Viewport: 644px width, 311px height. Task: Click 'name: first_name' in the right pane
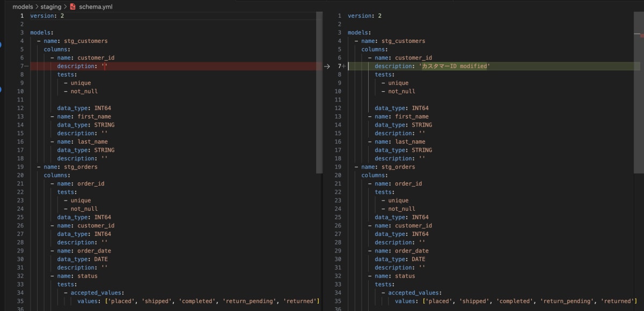(402, 117)
